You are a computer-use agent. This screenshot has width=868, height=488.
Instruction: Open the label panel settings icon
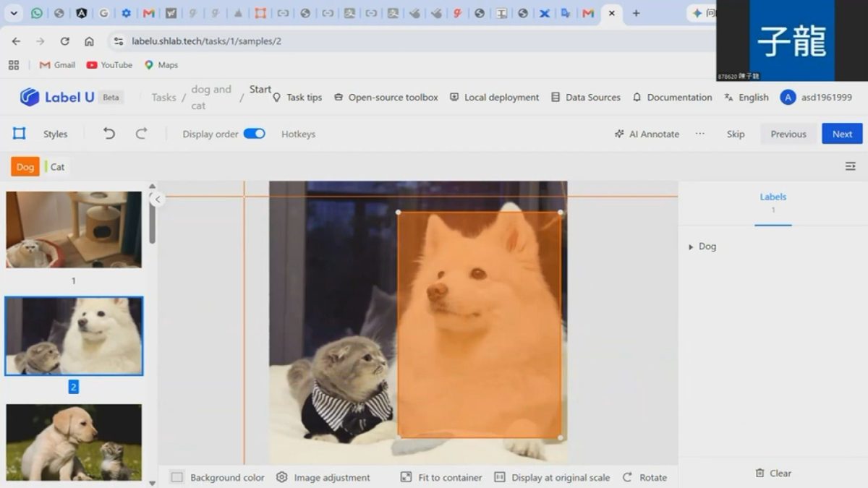(x=851, y=166)
